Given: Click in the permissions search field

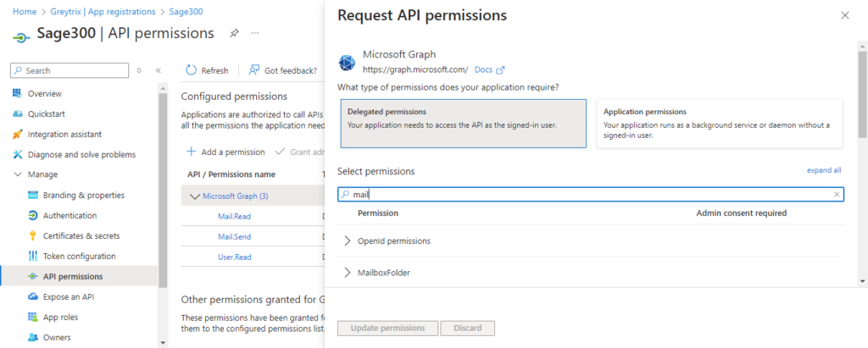Looking at the screenshot, I should (591, 194).
